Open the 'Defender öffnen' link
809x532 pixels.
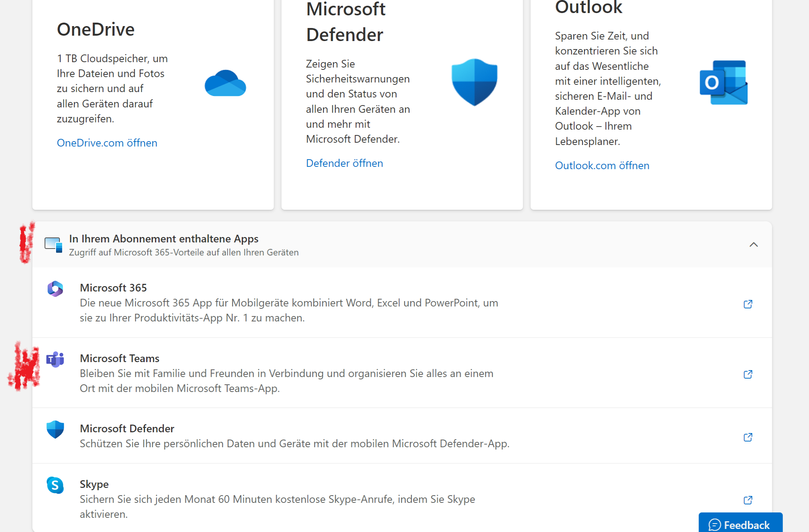pyautogui.click(x=344, y=163)
